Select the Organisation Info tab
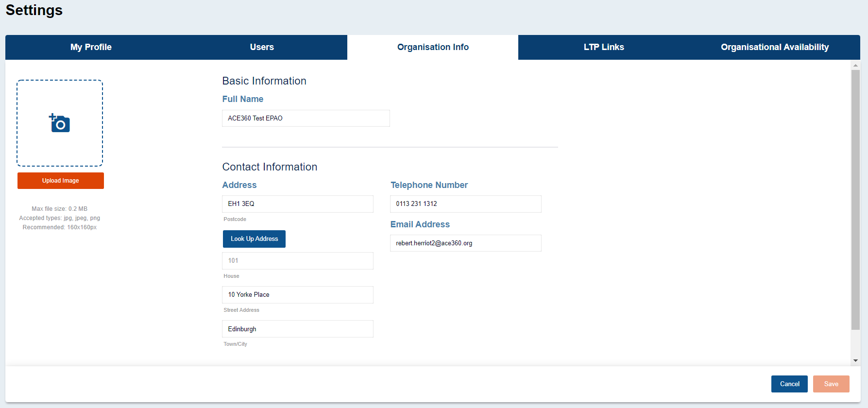The height and width of the screenshot is (408, 868). point(433,47)
